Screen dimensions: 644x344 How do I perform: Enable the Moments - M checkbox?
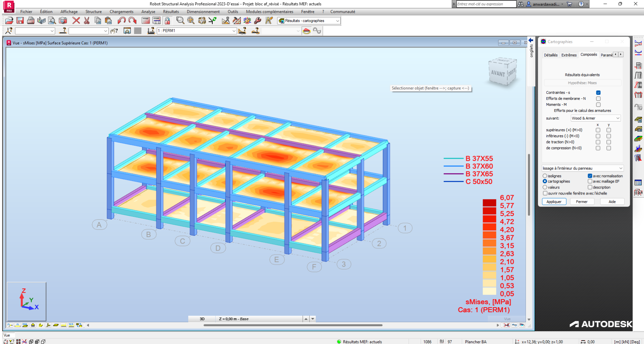pos(598,105)
